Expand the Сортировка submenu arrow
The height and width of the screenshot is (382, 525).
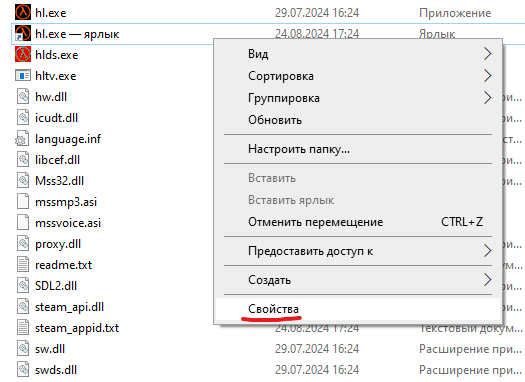[x=487, y=76]
